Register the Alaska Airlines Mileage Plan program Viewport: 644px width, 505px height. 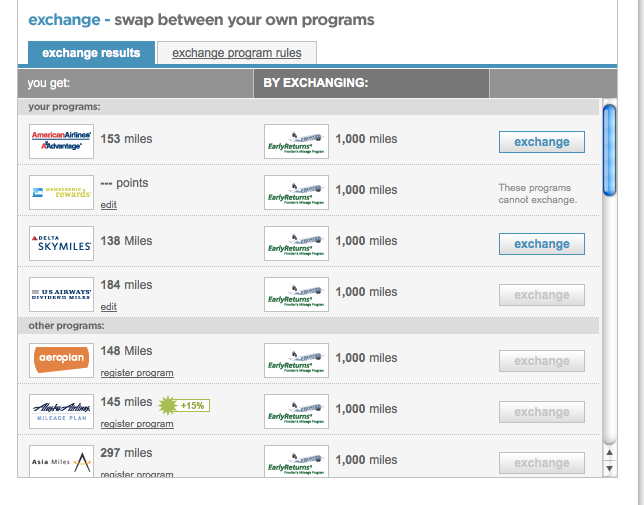[137, 424]
